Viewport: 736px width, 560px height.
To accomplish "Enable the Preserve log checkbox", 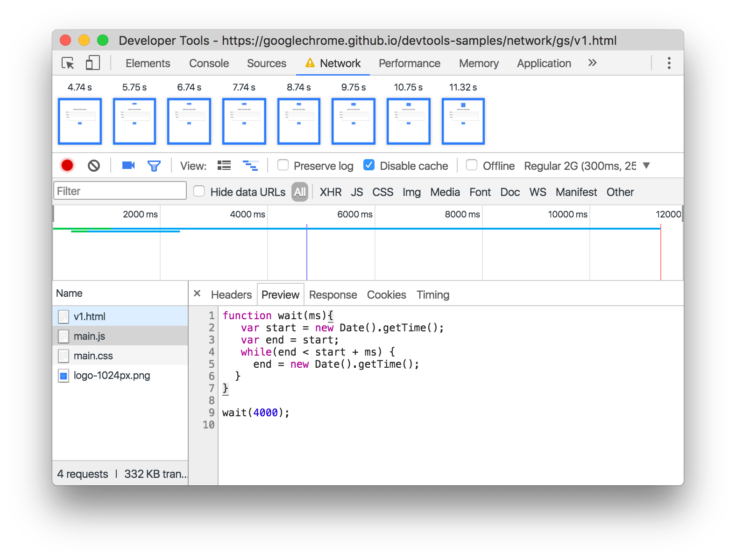I will (x=283, y=165).
